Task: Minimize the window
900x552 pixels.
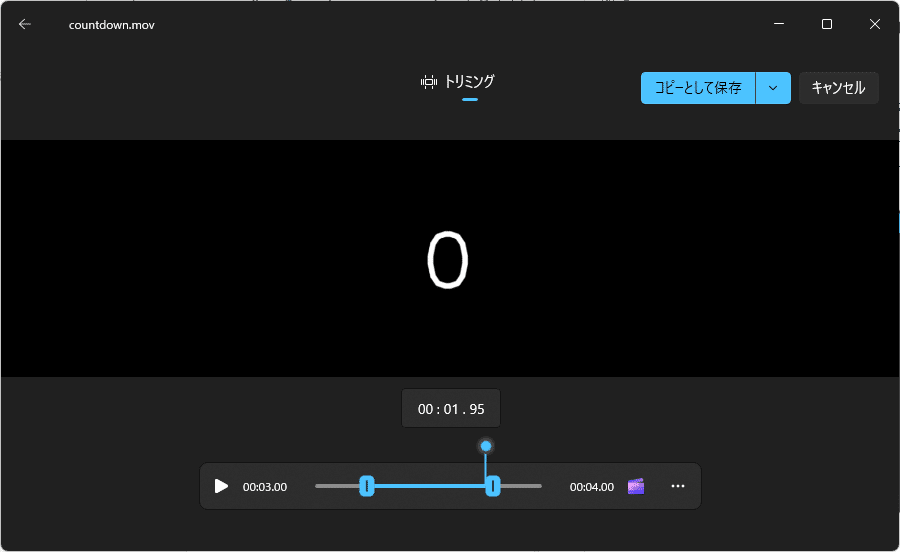Action: pyautogui.click(x=779, y=24)
